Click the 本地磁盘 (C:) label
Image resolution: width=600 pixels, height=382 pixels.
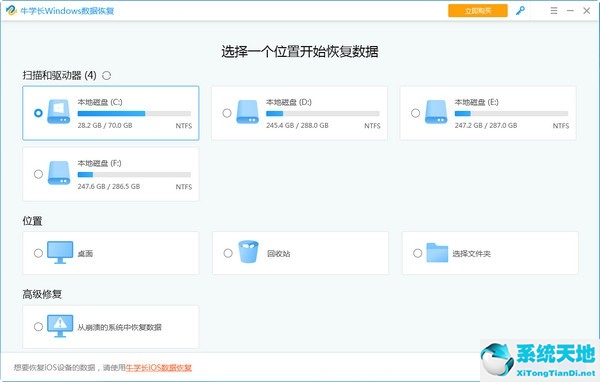(100, 102)
